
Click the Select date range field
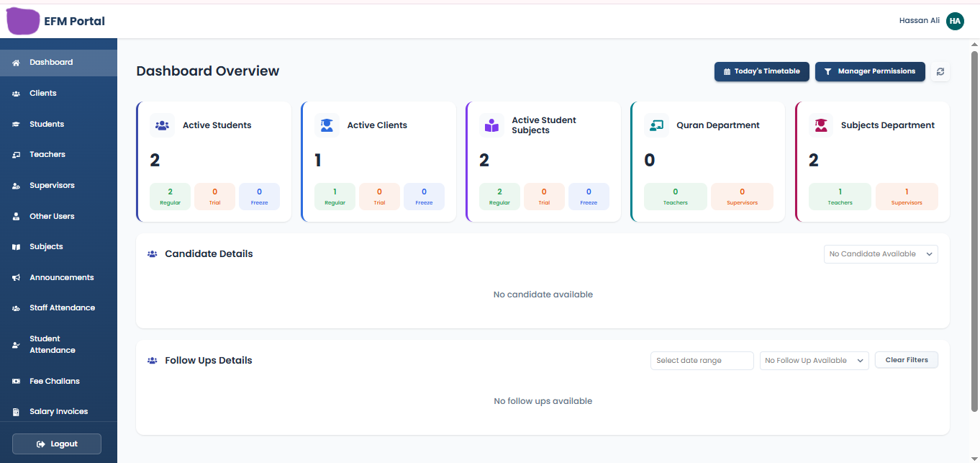point(702,360)
